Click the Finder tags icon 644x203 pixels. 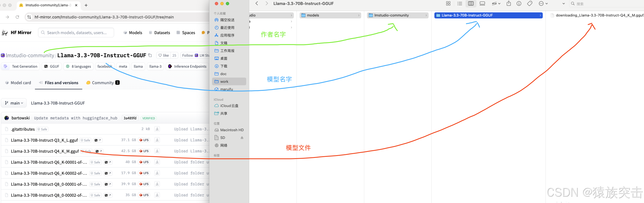(x=530, y=4)
